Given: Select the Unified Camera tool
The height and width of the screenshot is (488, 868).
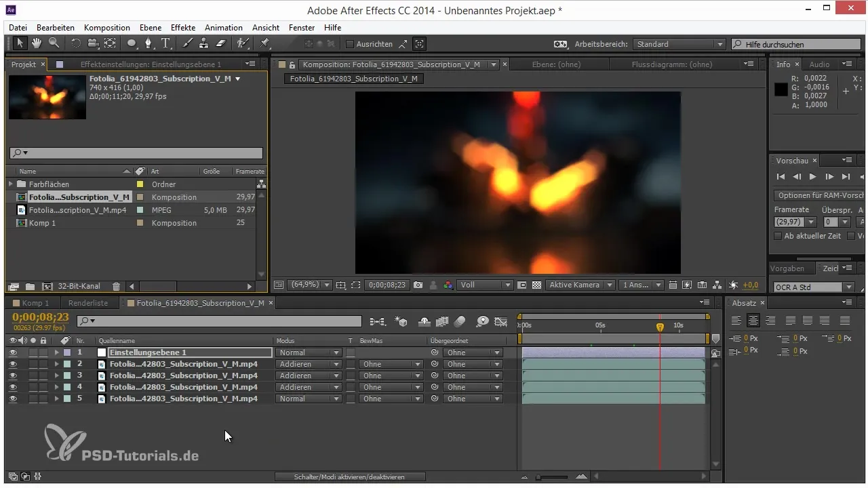Looking at the screenshot, I should (92, 43).
